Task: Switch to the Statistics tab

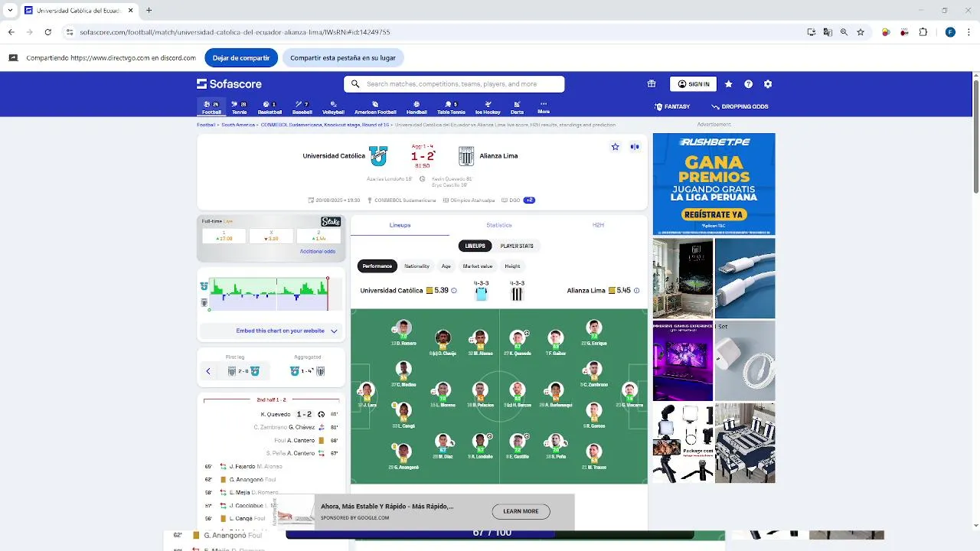Action: tap(499, 225)
